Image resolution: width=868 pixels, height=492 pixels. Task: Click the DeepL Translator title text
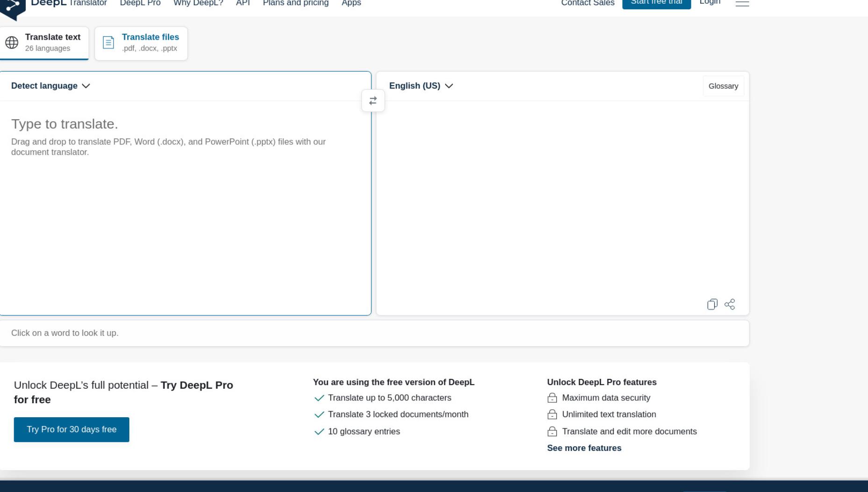pos(69,3)
